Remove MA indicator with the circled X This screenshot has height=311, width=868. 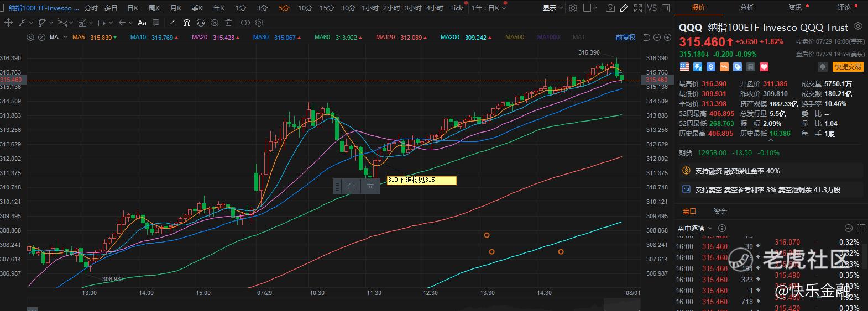click(x=41, y=37)
